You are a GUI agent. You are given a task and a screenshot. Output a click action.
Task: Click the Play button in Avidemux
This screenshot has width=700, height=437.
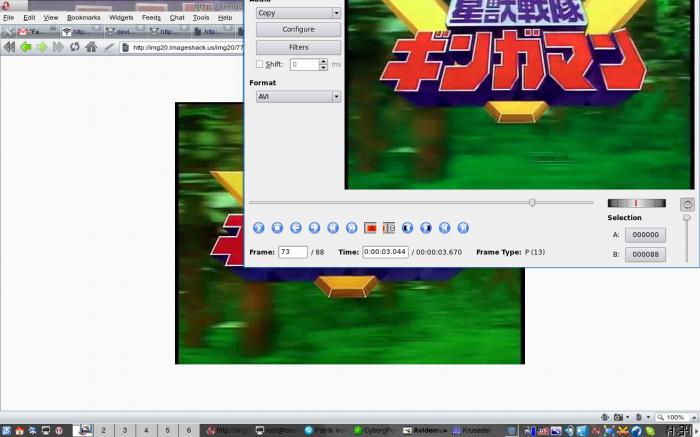pyautogui.click(x=258, y=228)
